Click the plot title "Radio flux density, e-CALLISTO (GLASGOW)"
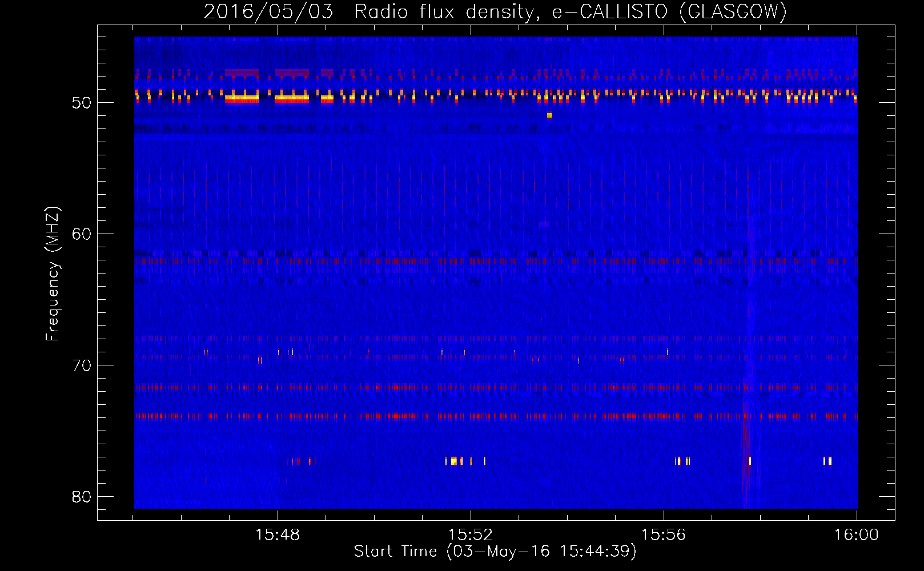This screenshot has height=571, width=924. [x=571, y=11]
